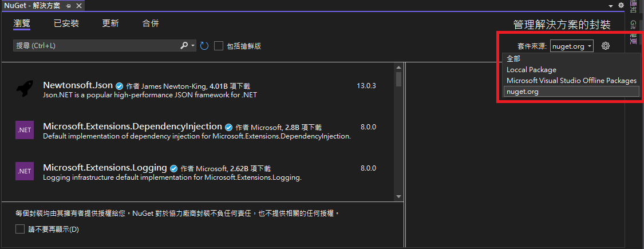Screen dimensions: 644x249
Task: Click the package list scrollbar thumb
Action: click(x=398, y=79)
